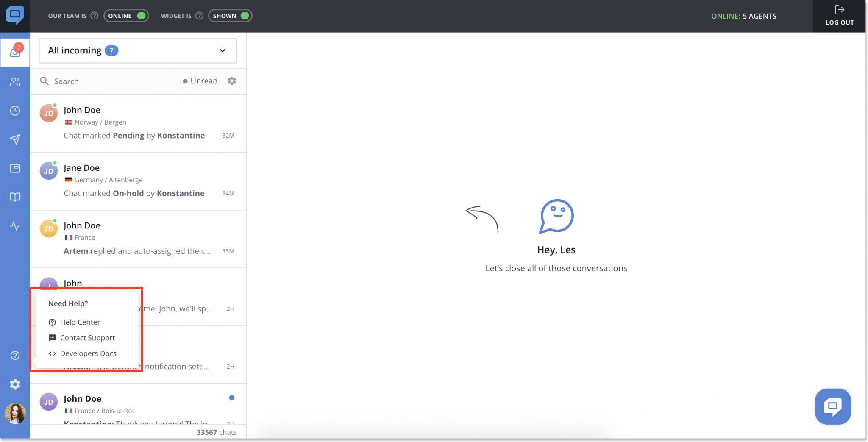Open Developers Docs from help menu
The height and width of the screenshot is (442, 868).
click(x=88, y=353)
